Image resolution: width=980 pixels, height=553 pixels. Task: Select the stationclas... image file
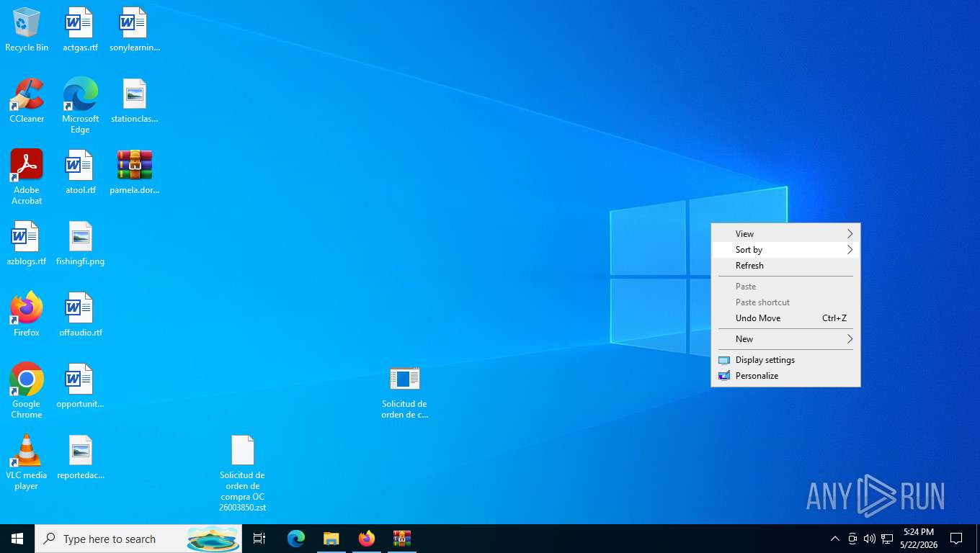(x=134, y=102)
